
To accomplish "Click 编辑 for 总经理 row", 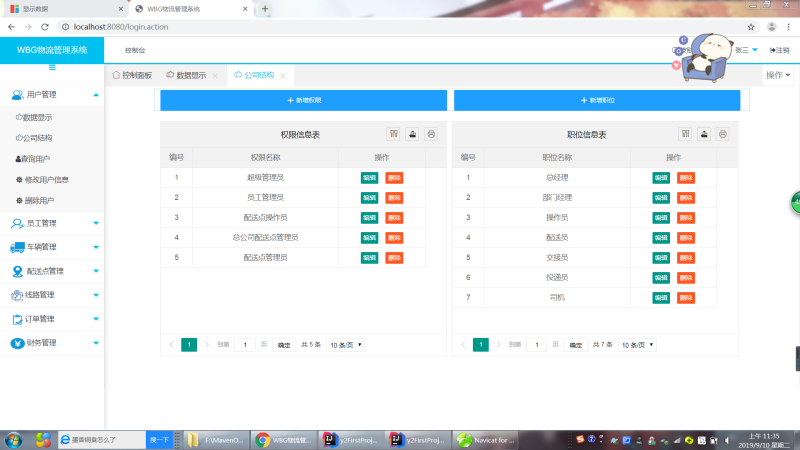I will (x=661, y=177).
